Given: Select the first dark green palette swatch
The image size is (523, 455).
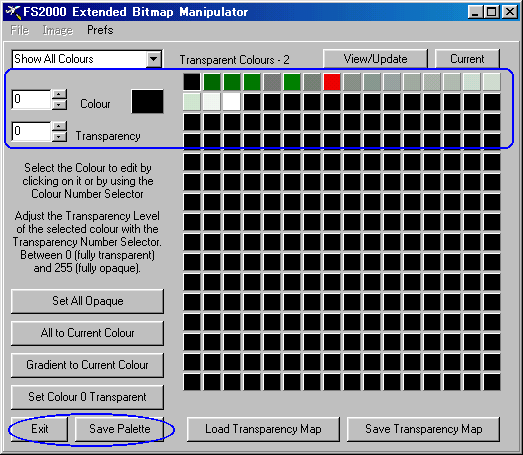Looking at the screenshot, I should coord(212,82).
